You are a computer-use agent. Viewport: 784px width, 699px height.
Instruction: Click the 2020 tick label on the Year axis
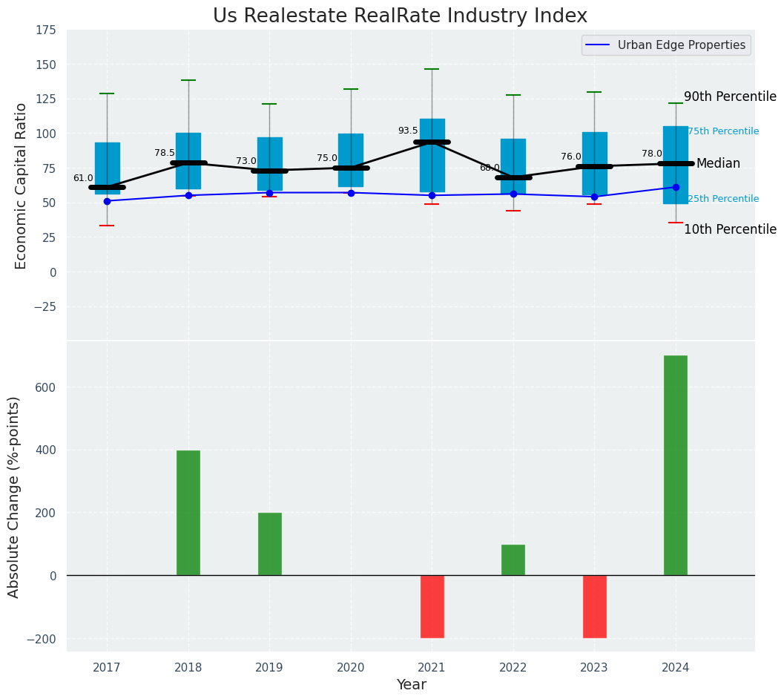(x=351, y=668)
